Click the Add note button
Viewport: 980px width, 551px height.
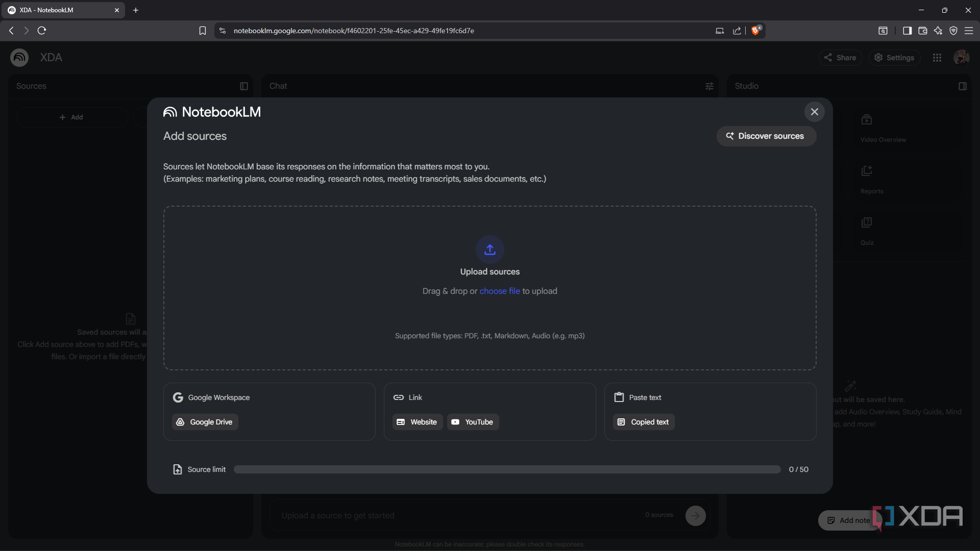tap(849, 520)
